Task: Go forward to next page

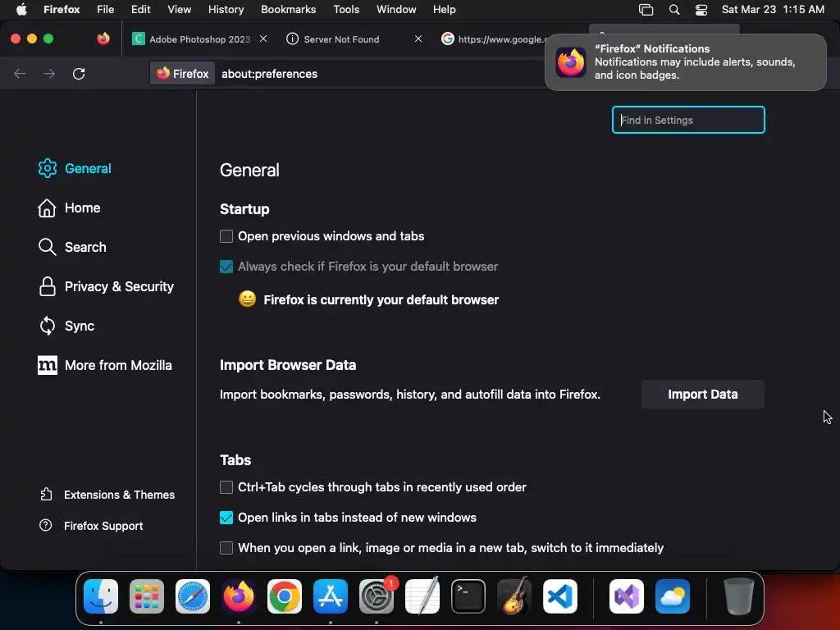Action: (49, 73)
